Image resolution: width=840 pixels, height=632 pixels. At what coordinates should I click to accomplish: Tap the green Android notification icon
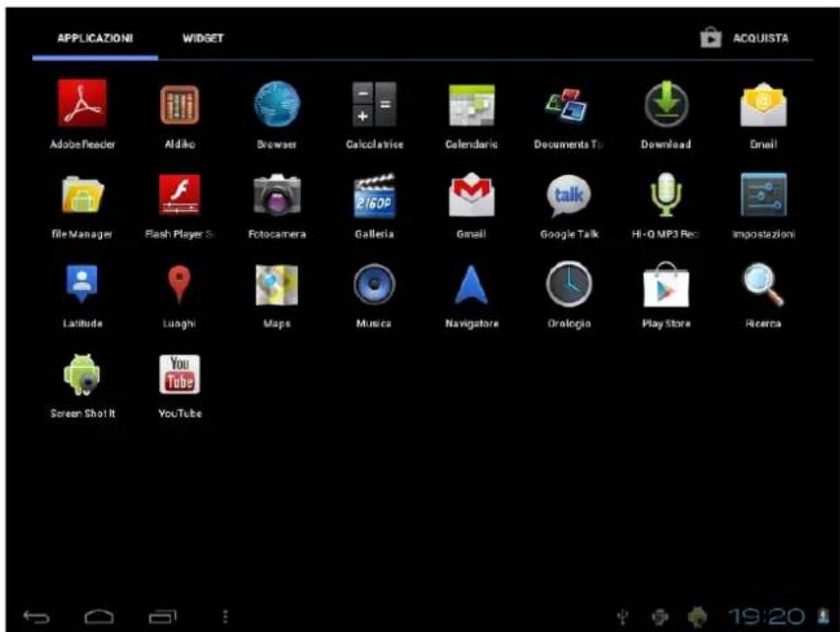pos(697,617)
